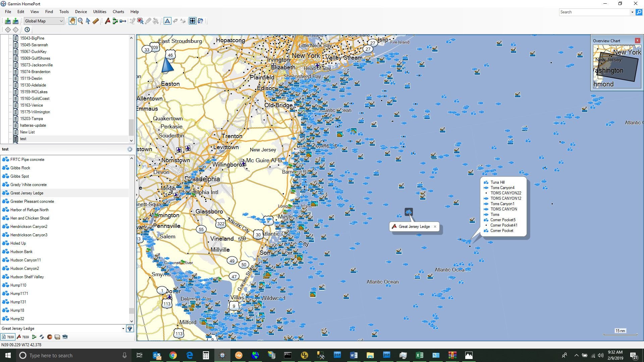Image resolution: width=644 pixels, height=362 pixels.
Task: Click the search magnifier button
Action: tap(639, 12)
